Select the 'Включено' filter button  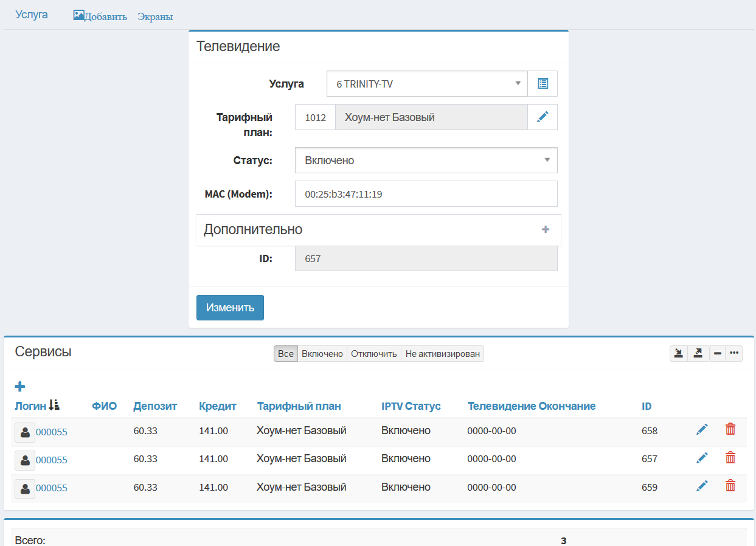pos(322,354)
